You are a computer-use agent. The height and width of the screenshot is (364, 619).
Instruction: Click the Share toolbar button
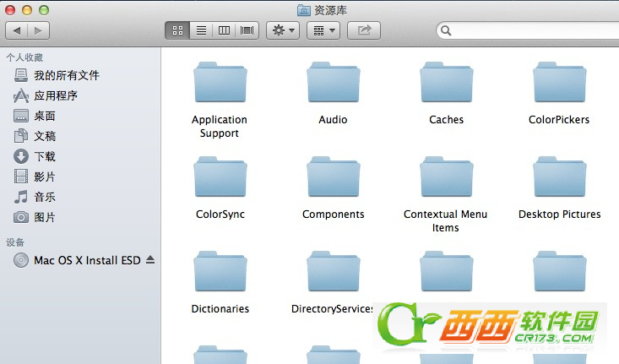click(x=364, y=30)
